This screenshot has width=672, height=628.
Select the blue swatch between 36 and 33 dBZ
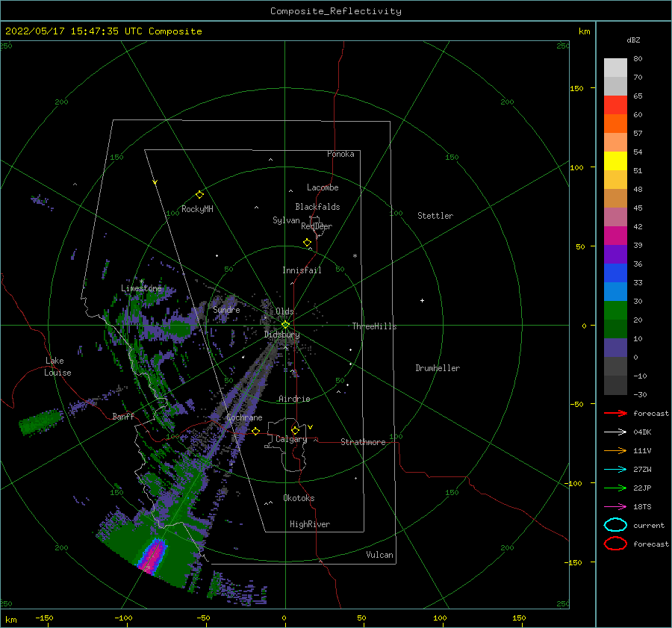click(x=615, y=273)
